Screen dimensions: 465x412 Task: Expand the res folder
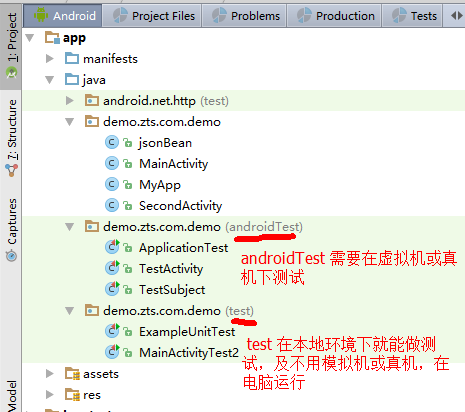(50, 395)
